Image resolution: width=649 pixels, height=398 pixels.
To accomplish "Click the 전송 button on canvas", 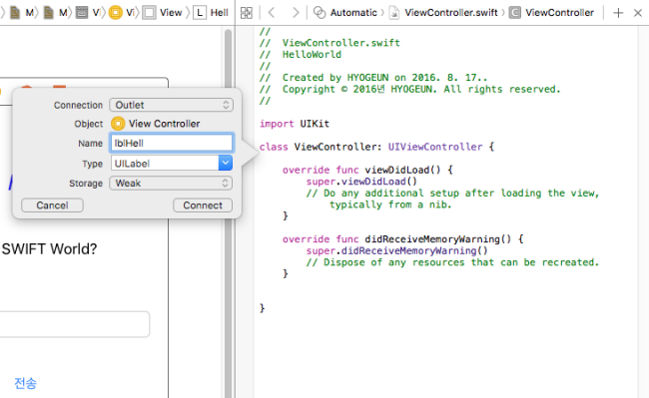I will pyautogui.click(x=26, y=384).
